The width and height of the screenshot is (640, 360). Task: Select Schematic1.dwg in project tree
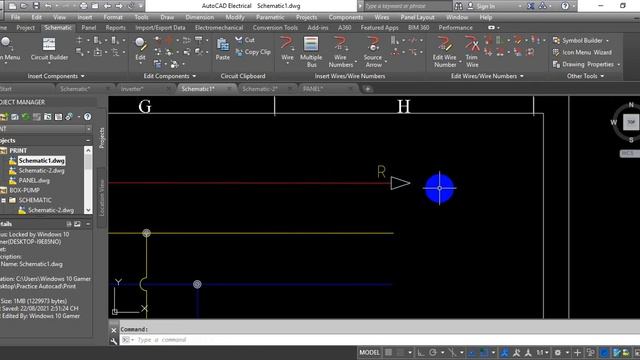[x=41, y=161]
